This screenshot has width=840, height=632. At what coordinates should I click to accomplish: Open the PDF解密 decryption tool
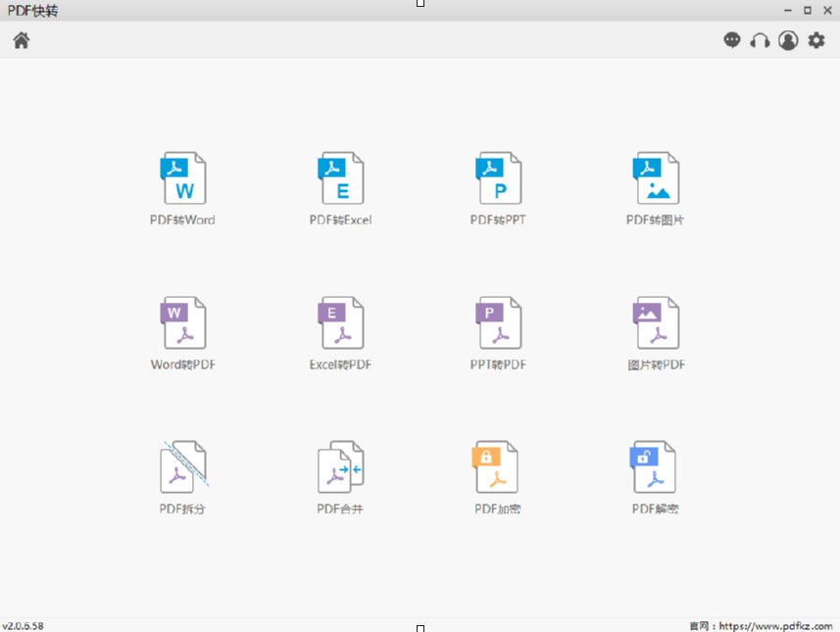click(656, 467)
